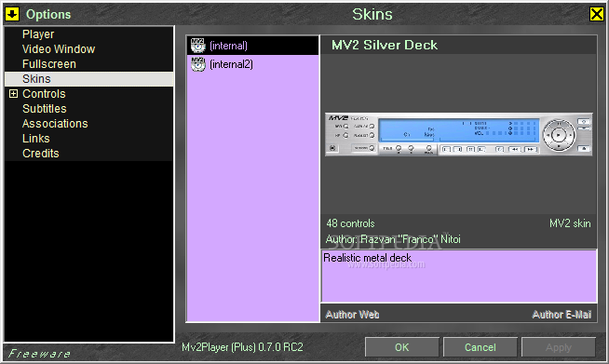Click the MV2 Silver Deck skin title

click(385, 45)
